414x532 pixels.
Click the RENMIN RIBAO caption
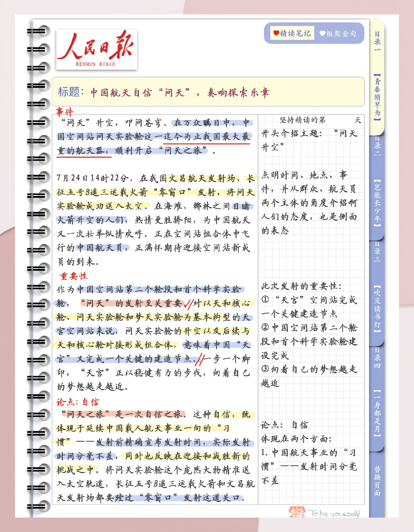(x=95, y=64)
